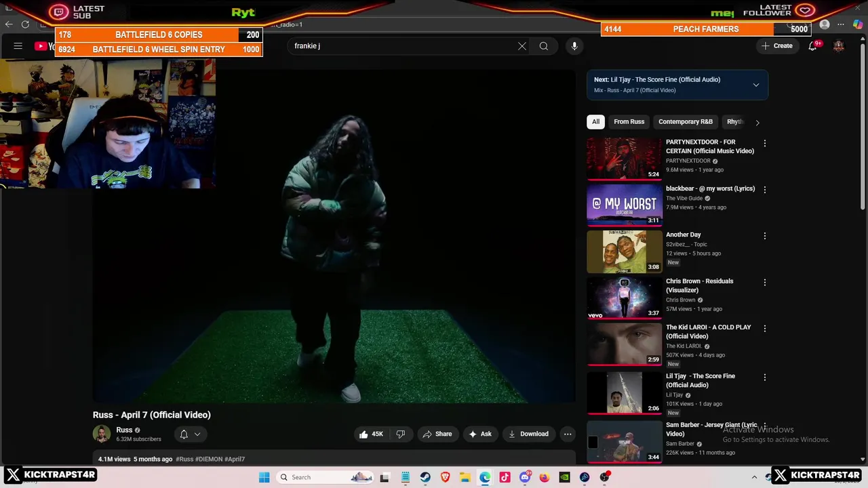This screenshot has width=868, height=488.
Task: Open the YouTube hamburger guide menu
Action: tap(18, 46)
